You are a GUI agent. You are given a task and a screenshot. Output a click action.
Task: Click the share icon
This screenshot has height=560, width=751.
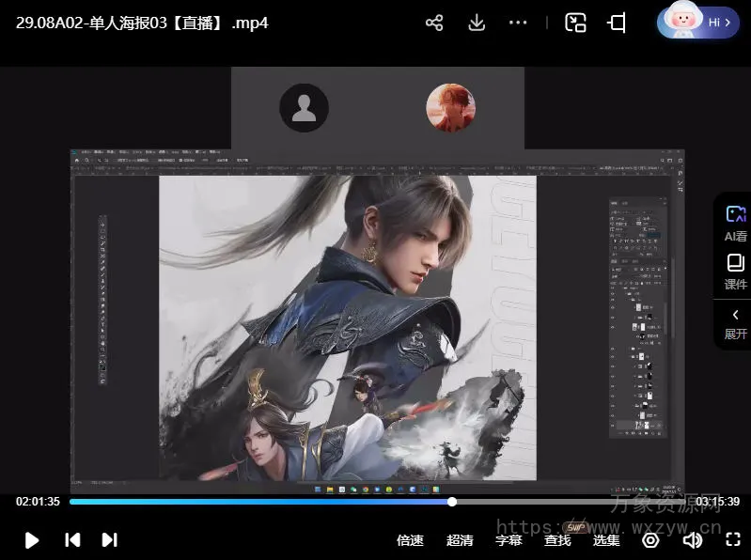(434, 23)
